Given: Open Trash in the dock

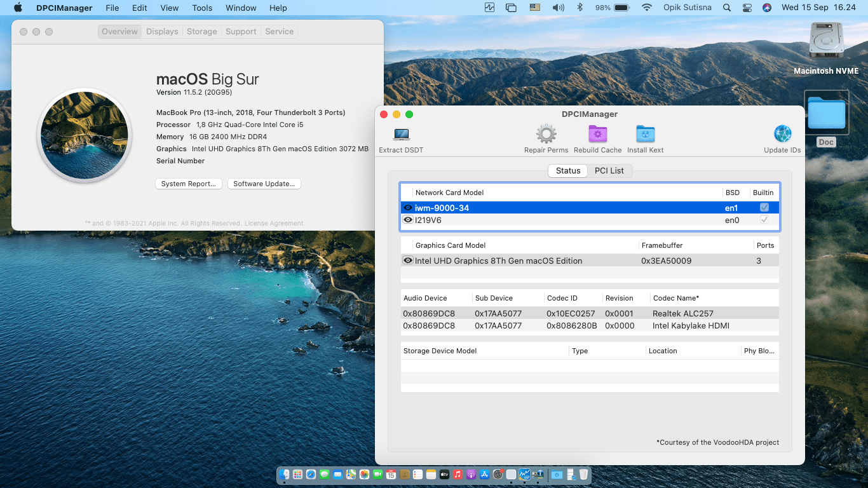Looking at the screenshot, I should click(x=584, y=474).
